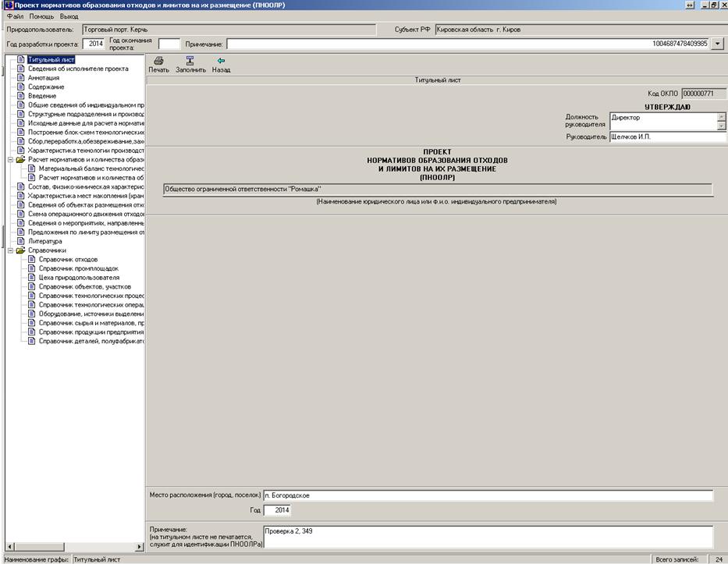
Task: Open the Файл menu
Action: 14,16
